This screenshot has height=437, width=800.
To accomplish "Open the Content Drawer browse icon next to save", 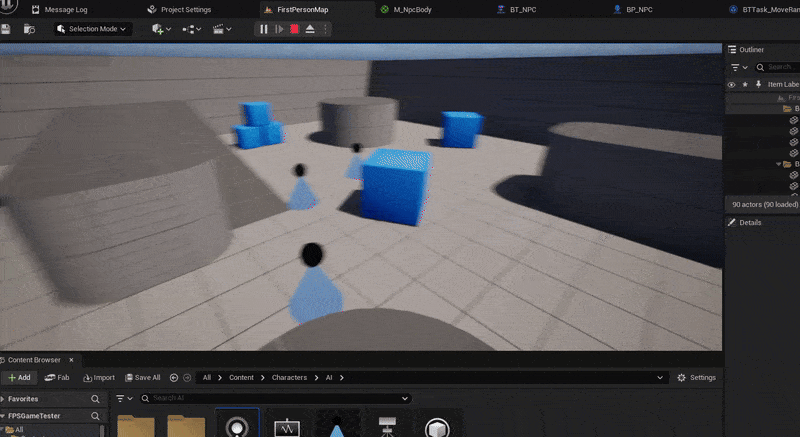I will click(x=29, y=29).
